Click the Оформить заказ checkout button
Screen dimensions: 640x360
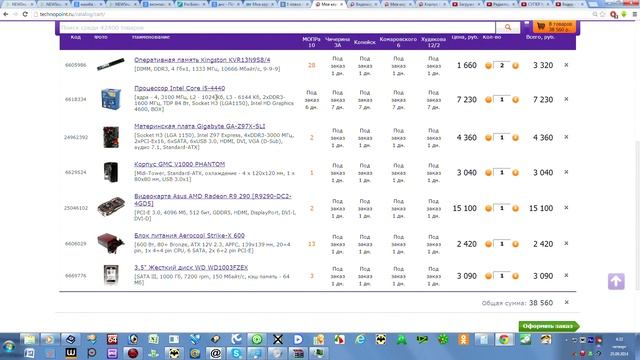click(x=549, y=326)
